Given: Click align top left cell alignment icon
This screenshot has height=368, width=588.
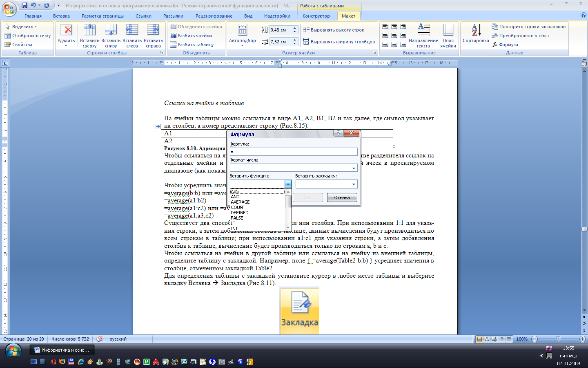Looking at the screenshot, I should point(385,27).
